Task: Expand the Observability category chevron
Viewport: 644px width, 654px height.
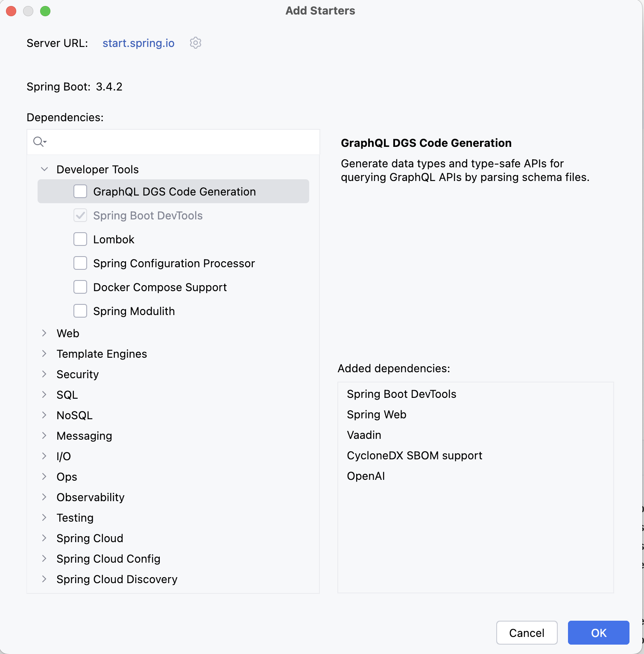Action: [44, 497]
